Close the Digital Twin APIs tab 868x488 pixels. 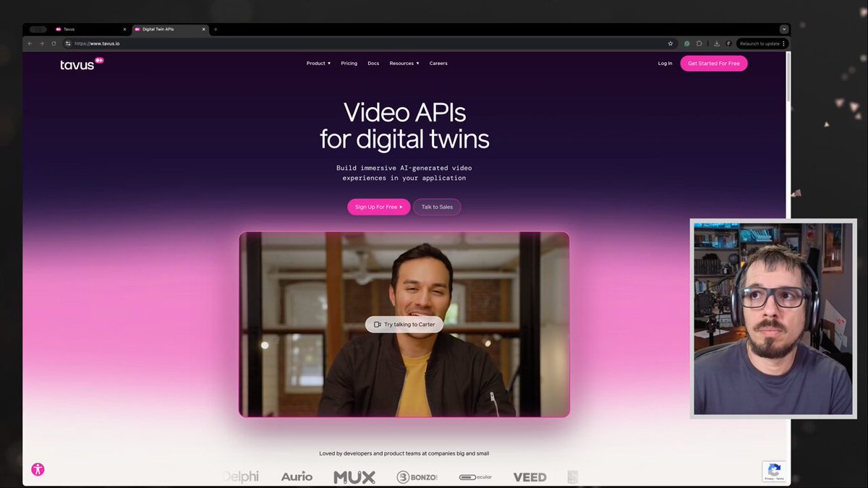203,29
